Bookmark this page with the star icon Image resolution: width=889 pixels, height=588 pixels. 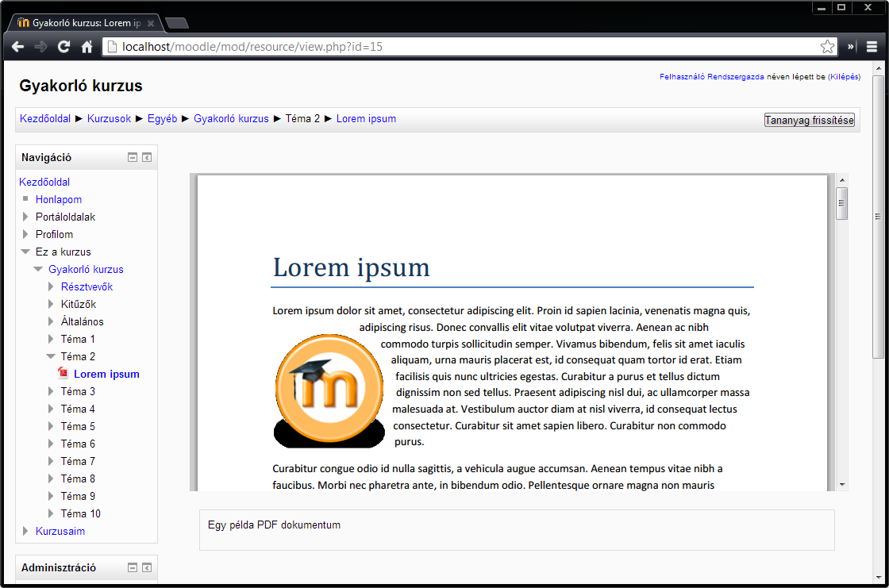click(827, 47)
